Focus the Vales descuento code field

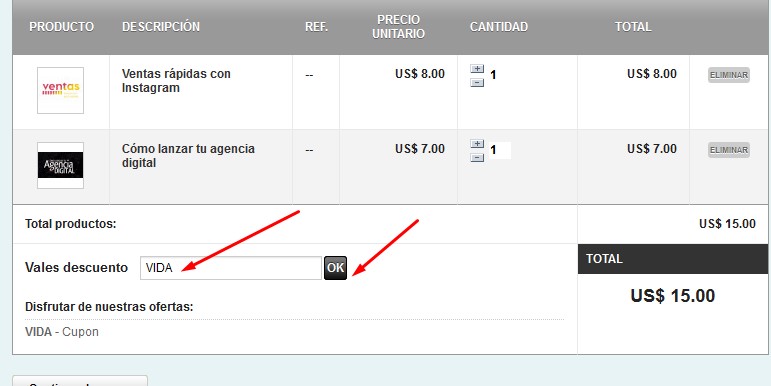pos(231,268)
